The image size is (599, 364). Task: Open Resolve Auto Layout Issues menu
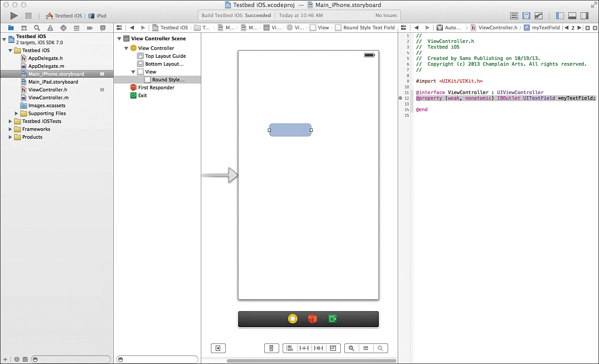tap(318, 348)
